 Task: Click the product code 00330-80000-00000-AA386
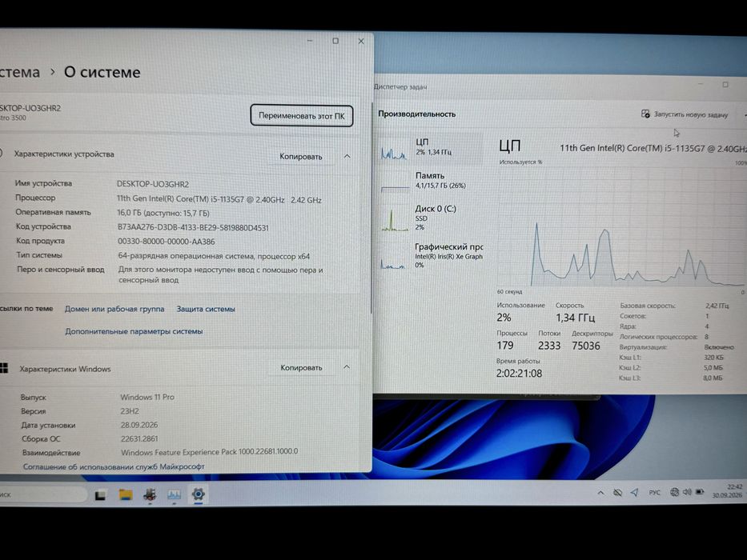[167, 242]
